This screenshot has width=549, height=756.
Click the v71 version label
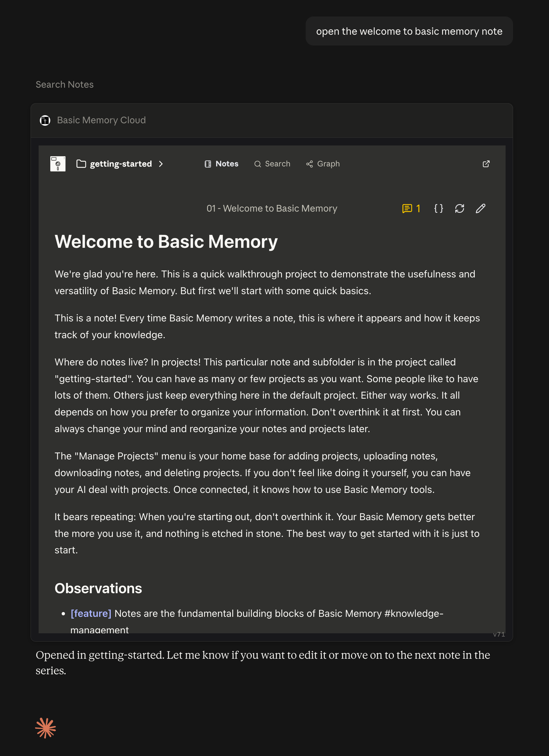(499, 634)
